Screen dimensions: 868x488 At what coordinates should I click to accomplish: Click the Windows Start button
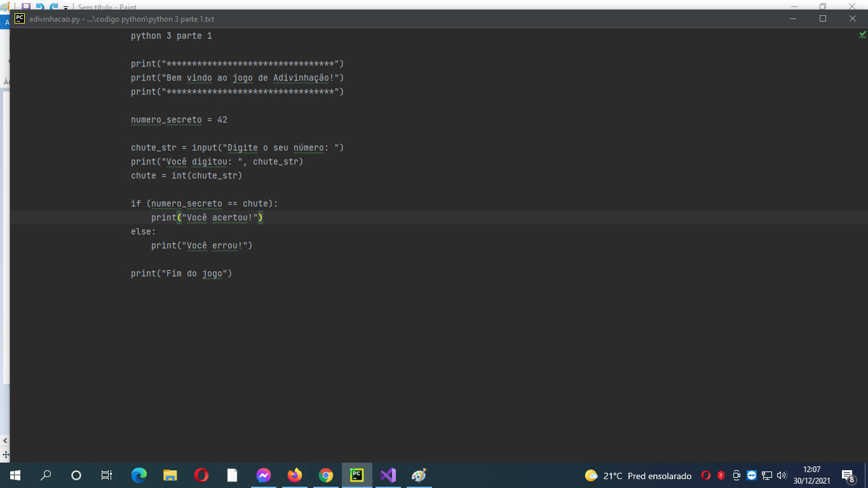pos(15,475)
